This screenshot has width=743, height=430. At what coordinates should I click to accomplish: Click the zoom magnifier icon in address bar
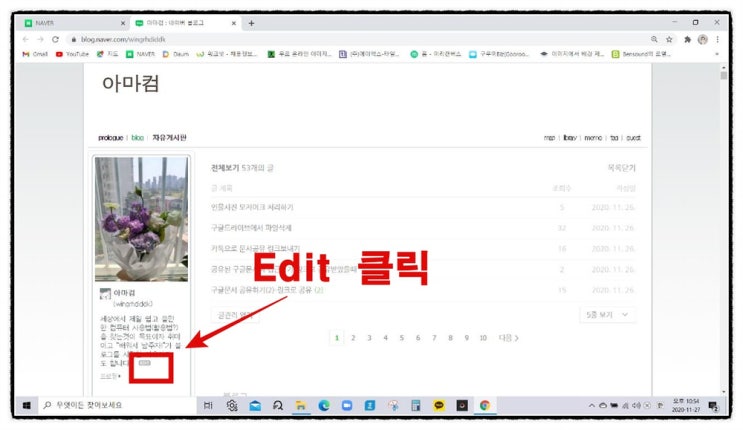(x=654, y=39)
